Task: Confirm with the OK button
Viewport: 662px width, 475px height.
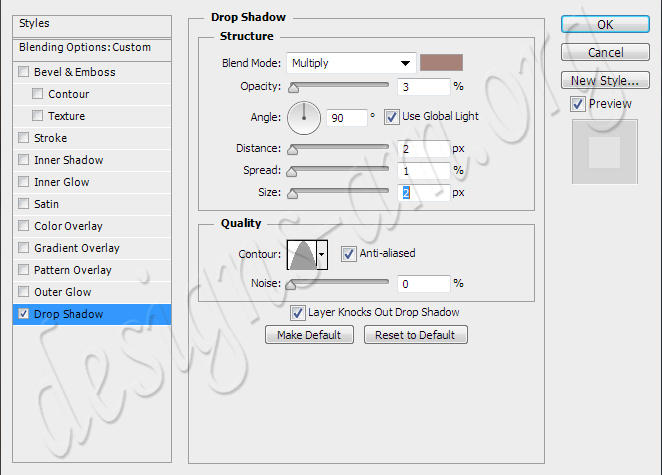Action: [x=605, y=24]
